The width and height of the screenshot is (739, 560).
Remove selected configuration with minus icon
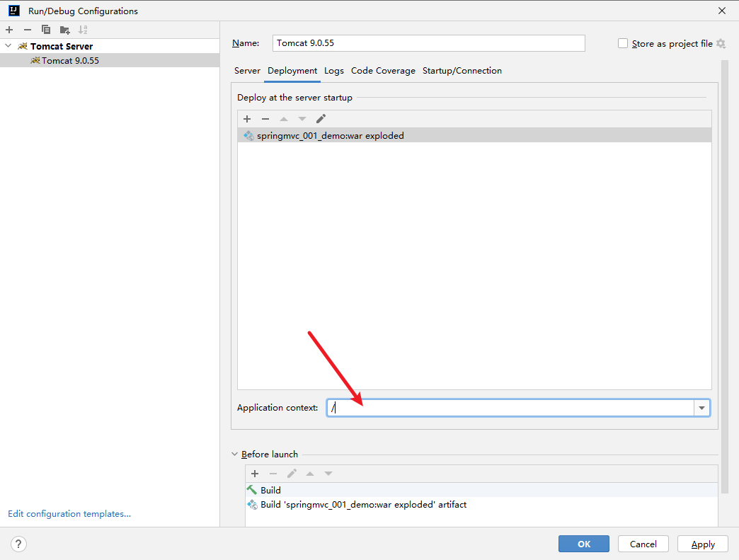click(x=28, y=30)
